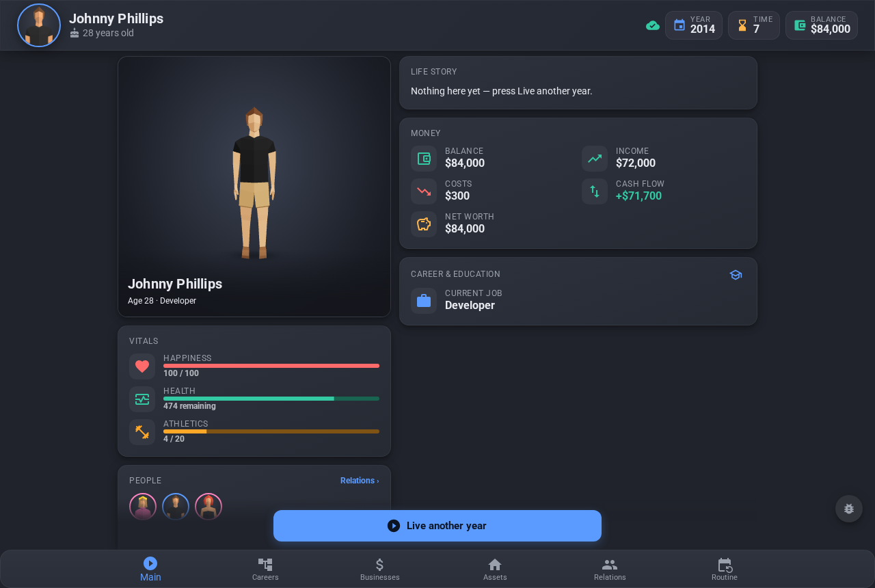Click the 4 / 20 athletics value
This screenshot has width=875, height=588.
[174, 439]
